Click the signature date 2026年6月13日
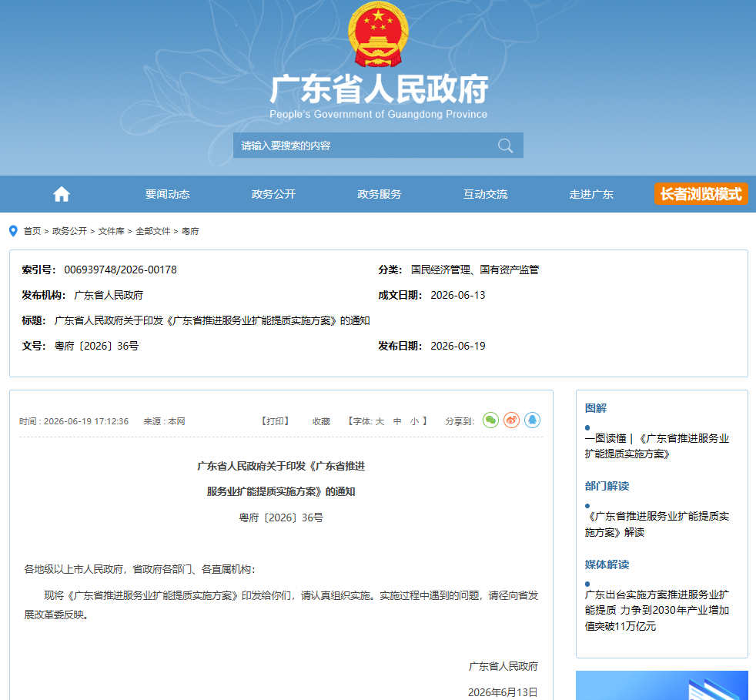 tap(503, 692)
